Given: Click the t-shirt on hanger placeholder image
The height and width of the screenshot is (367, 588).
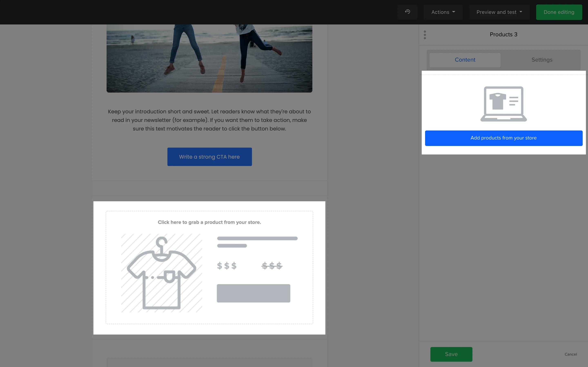Looking at the screenshot, I should 161,273.
